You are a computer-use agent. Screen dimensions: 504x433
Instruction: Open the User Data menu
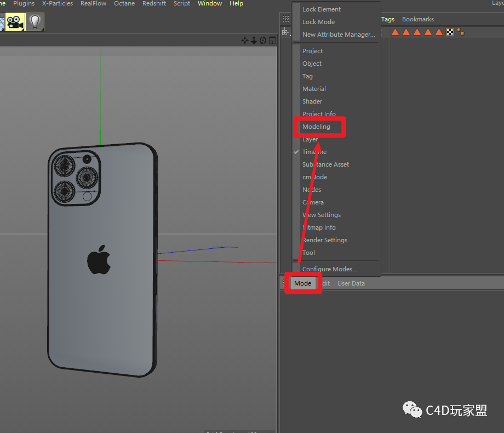pos(351,283)
